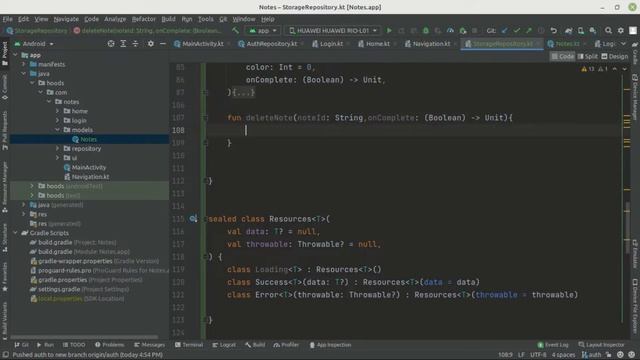Open IDE settings gear in main toolbar
This screenshot has width=640, height=360.
click(620, 31)
